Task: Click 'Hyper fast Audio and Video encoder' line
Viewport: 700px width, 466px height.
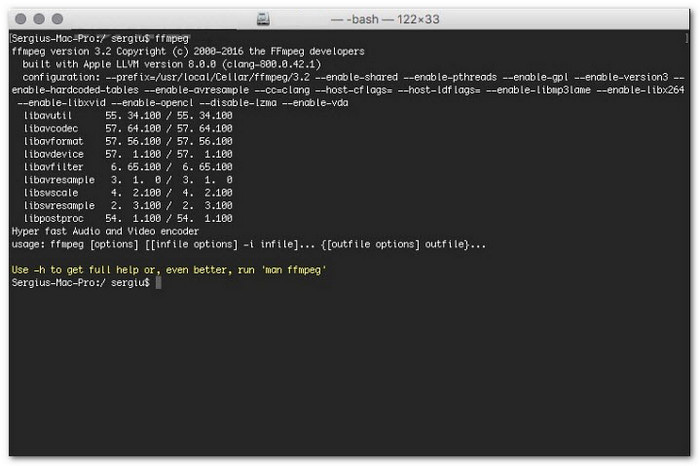Action: click(105, 231)
